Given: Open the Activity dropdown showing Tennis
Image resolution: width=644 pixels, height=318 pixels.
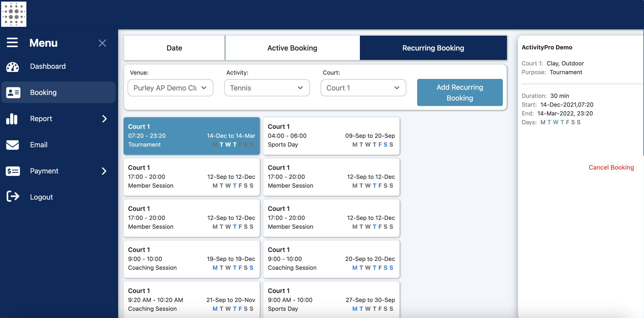Looking at the screenshot, I should tap(267, 88).
